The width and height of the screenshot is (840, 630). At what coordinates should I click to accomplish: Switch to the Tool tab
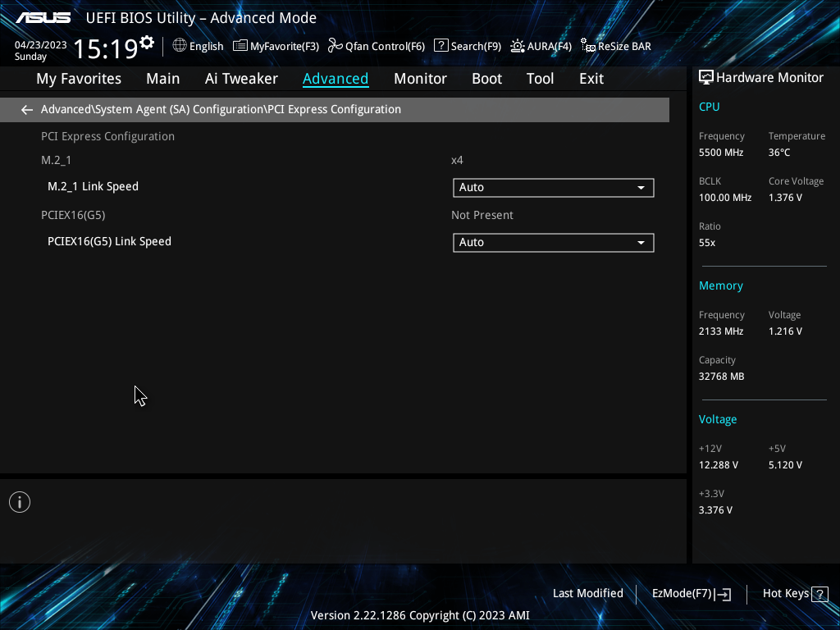[x=540, y=79]
